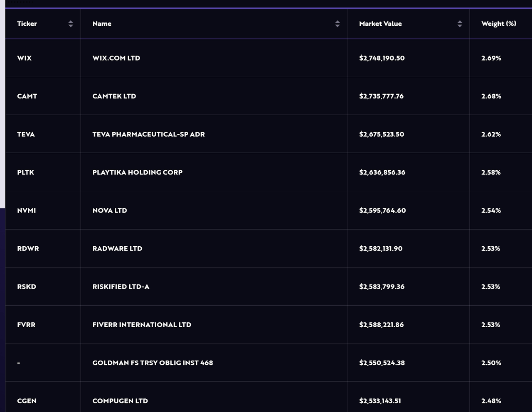Click FIVERR INTERNATIONAL LTD name

click(x=142, y=325)
